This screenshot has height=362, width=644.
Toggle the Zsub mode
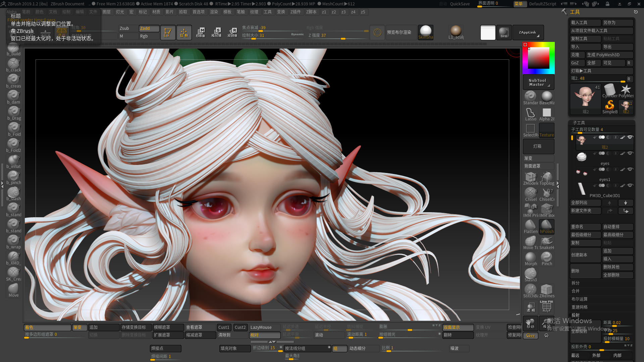pos(128,28)
